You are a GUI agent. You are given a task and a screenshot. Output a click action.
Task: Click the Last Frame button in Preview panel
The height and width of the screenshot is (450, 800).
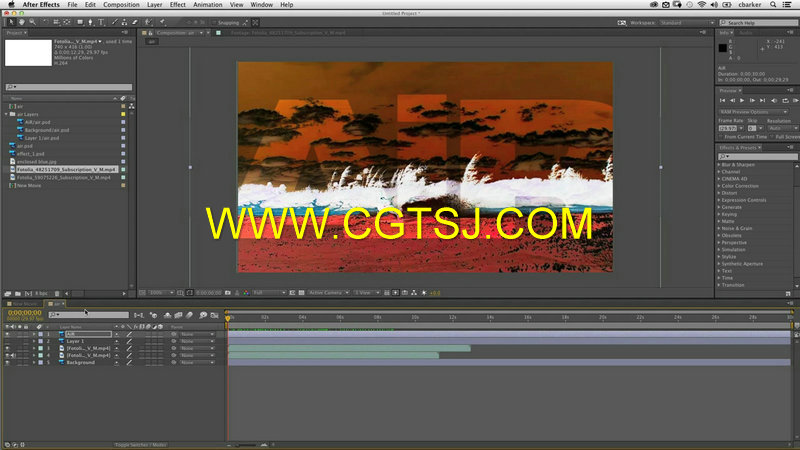(x=763, y=101)
